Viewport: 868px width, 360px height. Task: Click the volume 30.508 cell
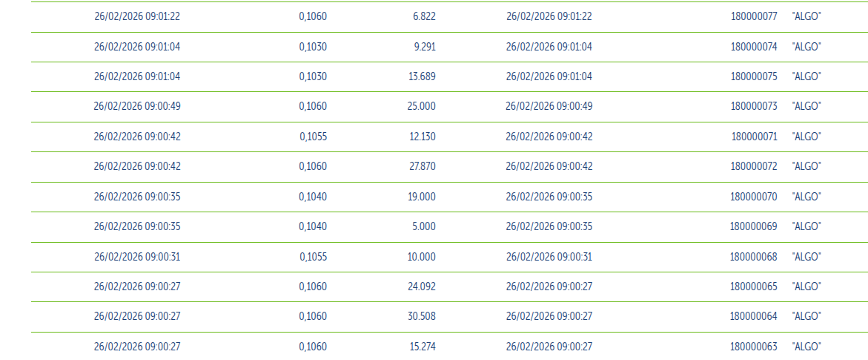pos(421,317)
